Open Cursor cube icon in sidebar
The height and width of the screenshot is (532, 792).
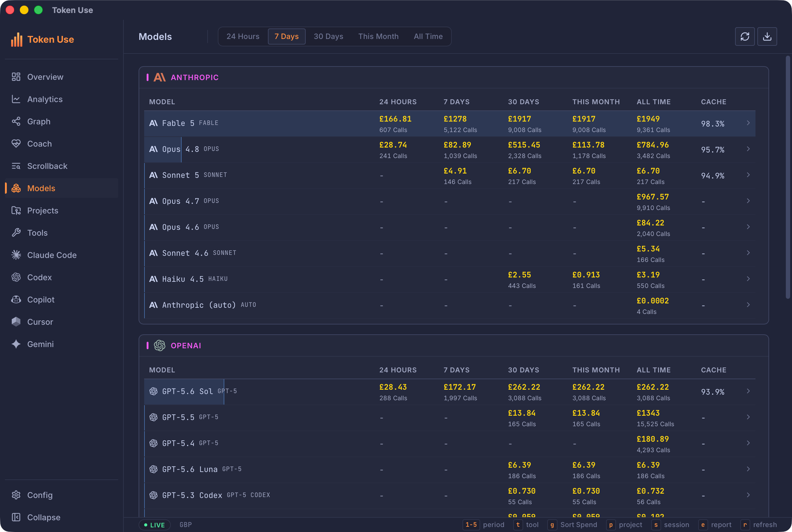[x=16, y=322]
